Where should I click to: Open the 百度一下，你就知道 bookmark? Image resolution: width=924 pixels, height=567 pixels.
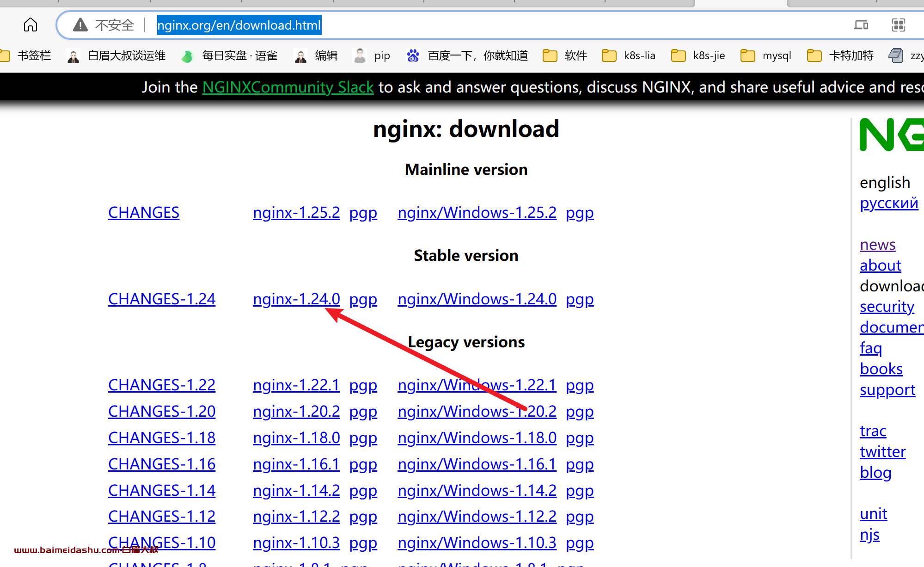click(467, 55)
